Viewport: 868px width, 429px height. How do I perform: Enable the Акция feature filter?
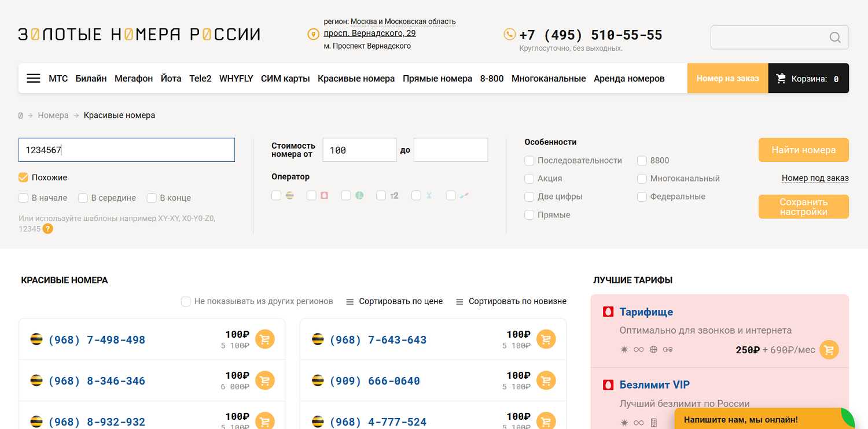pyautogui.click(x=529, y=179)
